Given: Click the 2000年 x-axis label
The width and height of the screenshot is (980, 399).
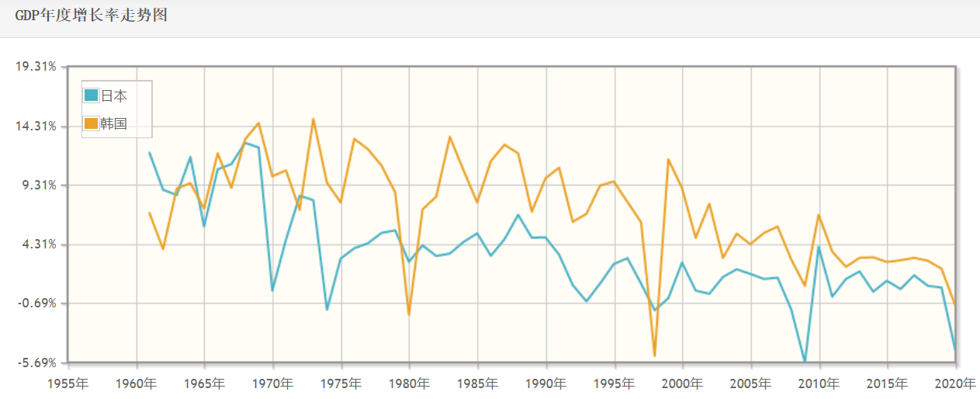Looking at the screenshot, I should pyautogui.click(x=683, y=383).
